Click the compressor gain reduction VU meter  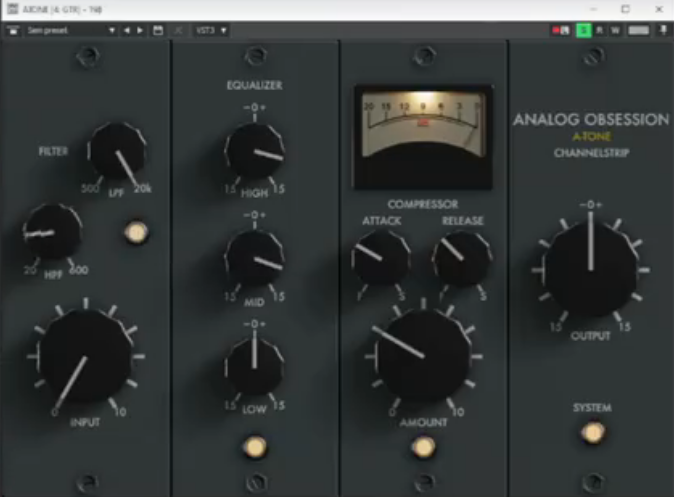click(423, 138)
